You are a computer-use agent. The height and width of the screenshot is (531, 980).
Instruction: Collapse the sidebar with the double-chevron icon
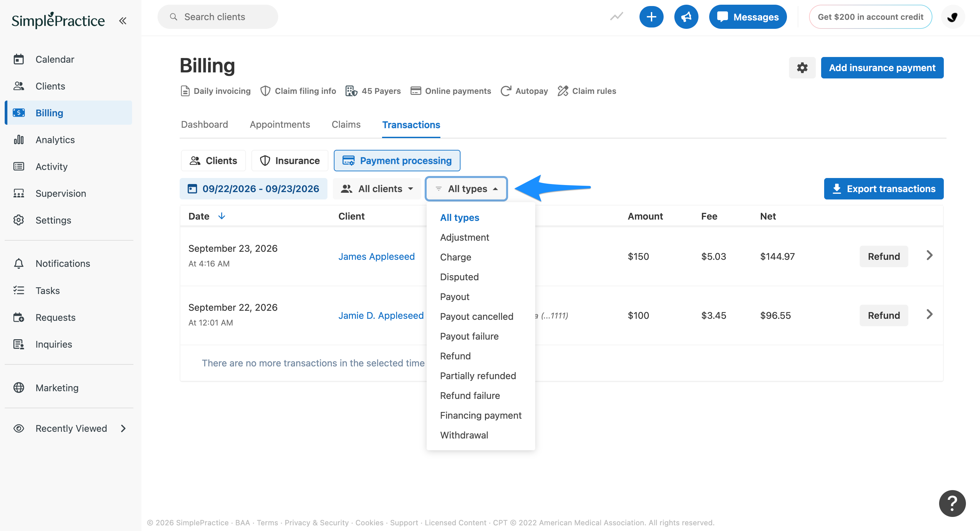tap(123, 20)
